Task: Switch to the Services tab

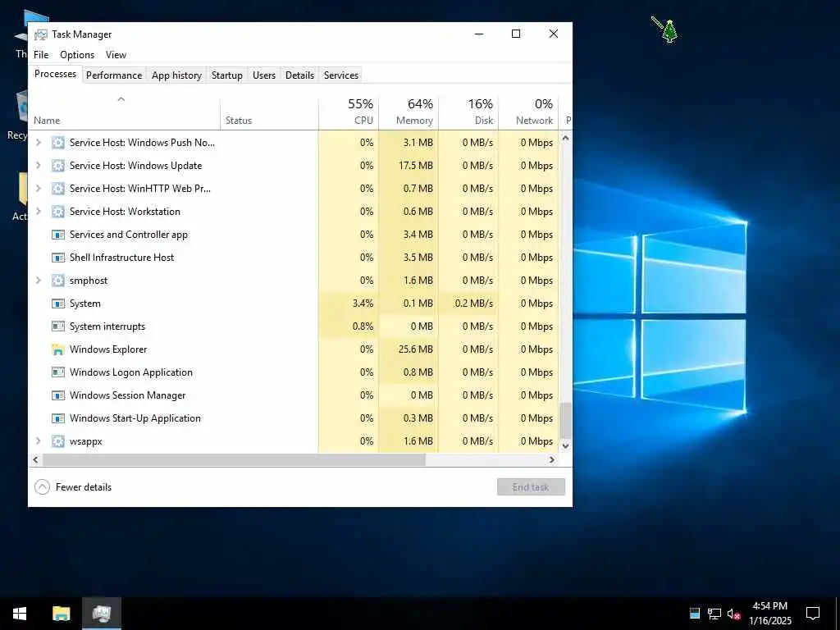Action: coord(340,75)
